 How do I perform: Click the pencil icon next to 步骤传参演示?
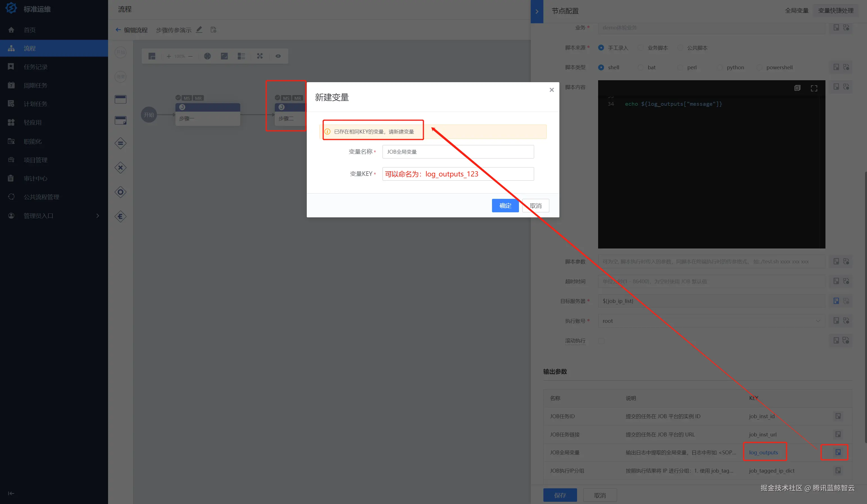(x=199, y=29)
